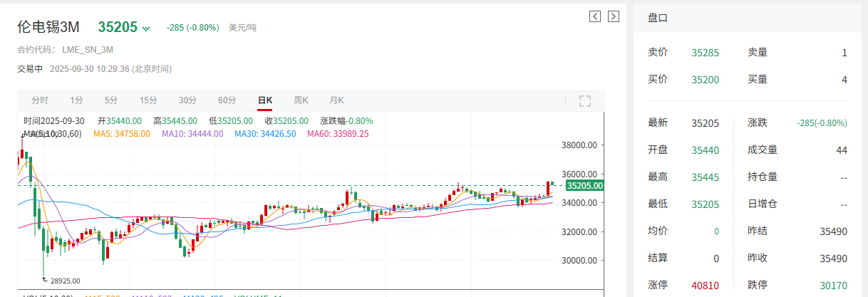Viewport: 868px width, 297px height.
Task: Click the MA10 purple indicator label
Action: 192,134
